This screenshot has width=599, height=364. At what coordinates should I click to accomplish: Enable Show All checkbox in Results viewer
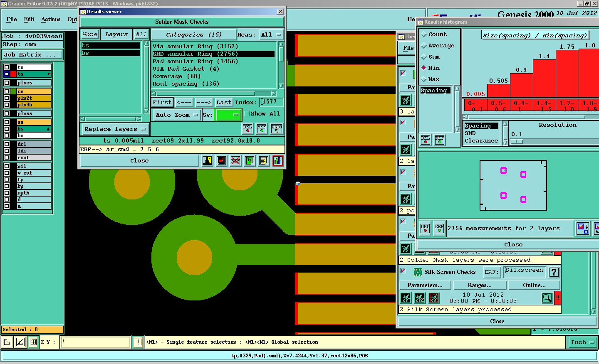[x=247, y=114]
